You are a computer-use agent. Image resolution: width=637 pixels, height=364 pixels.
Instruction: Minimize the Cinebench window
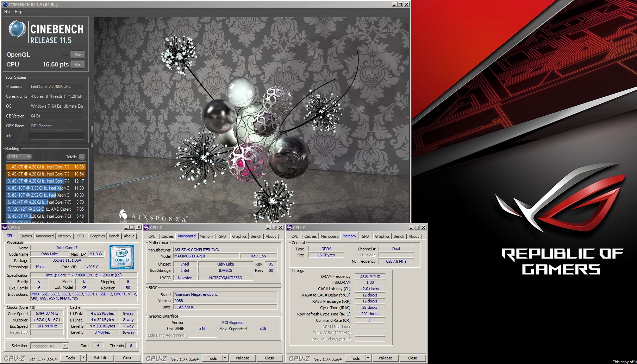pyautogui.click(x=394, y=5)
